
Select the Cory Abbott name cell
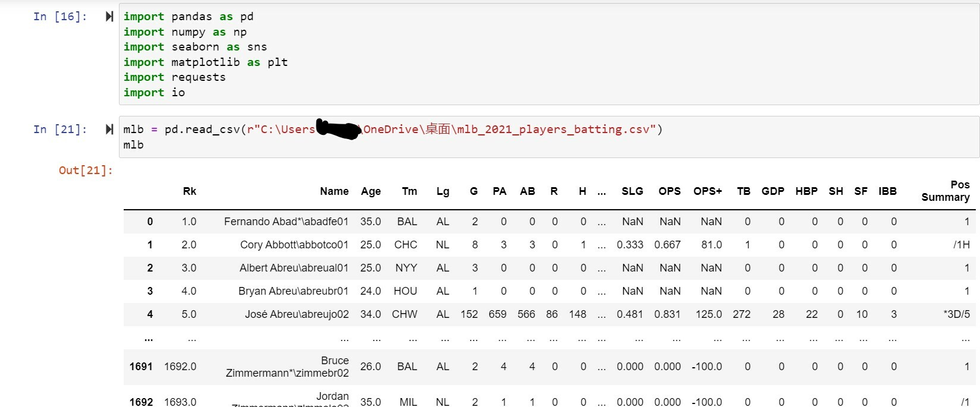pos(294,245)
